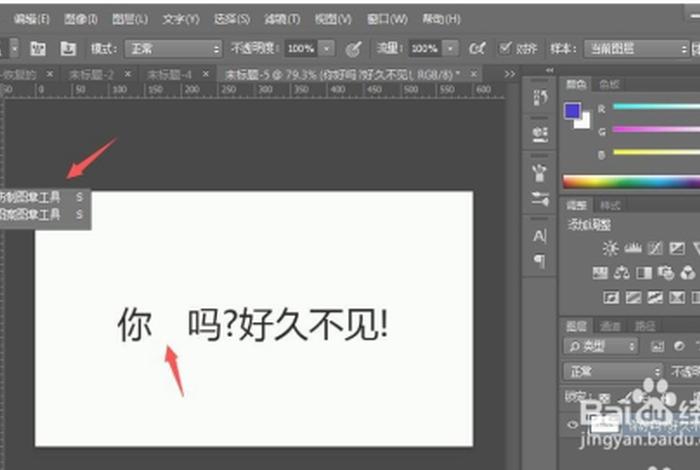
Task: Close the 未标题-4 document tab
Action: 205,74
